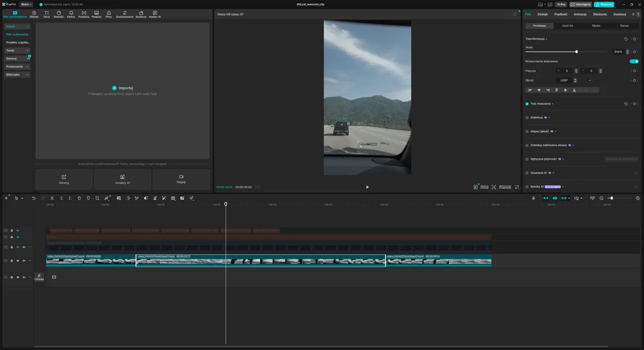Enable the Stabilizuj checkbox

[x=527, y=117]
